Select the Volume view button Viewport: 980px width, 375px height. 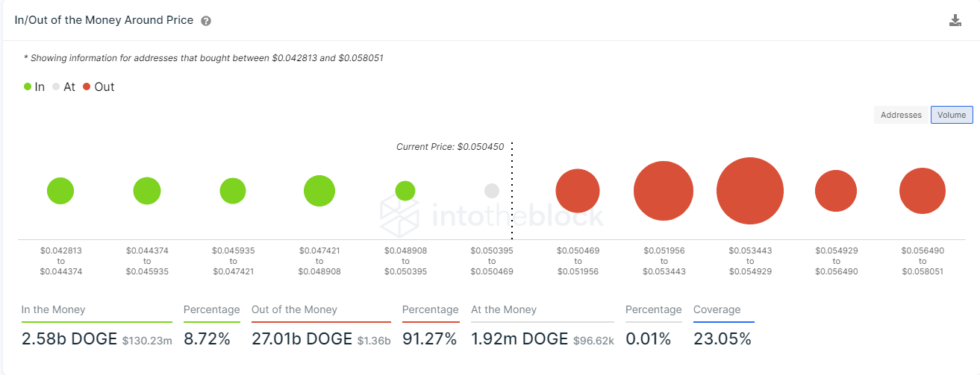952,115
